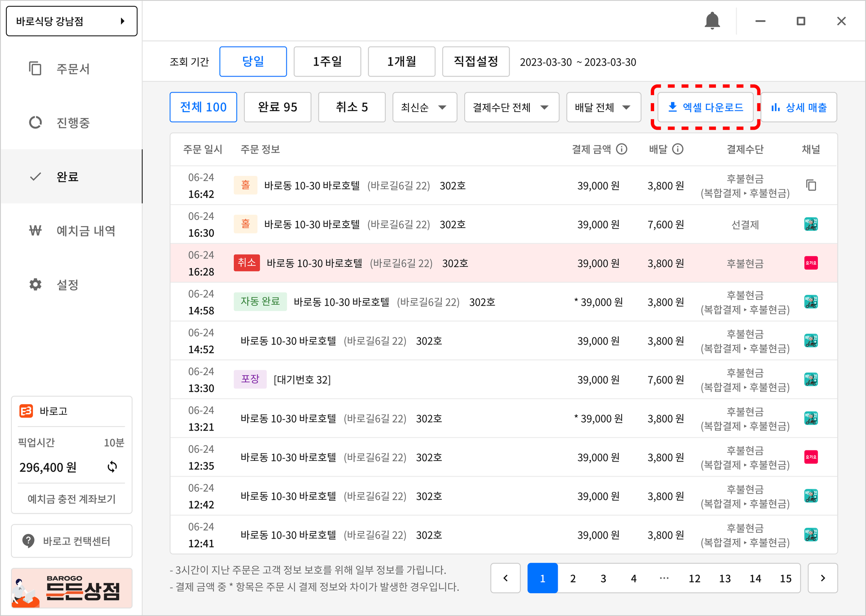The width and height of the screenshot is (866, 616).
Task: Click 요기요 channel icon in 16:28 row
Action: coord(811,263)
